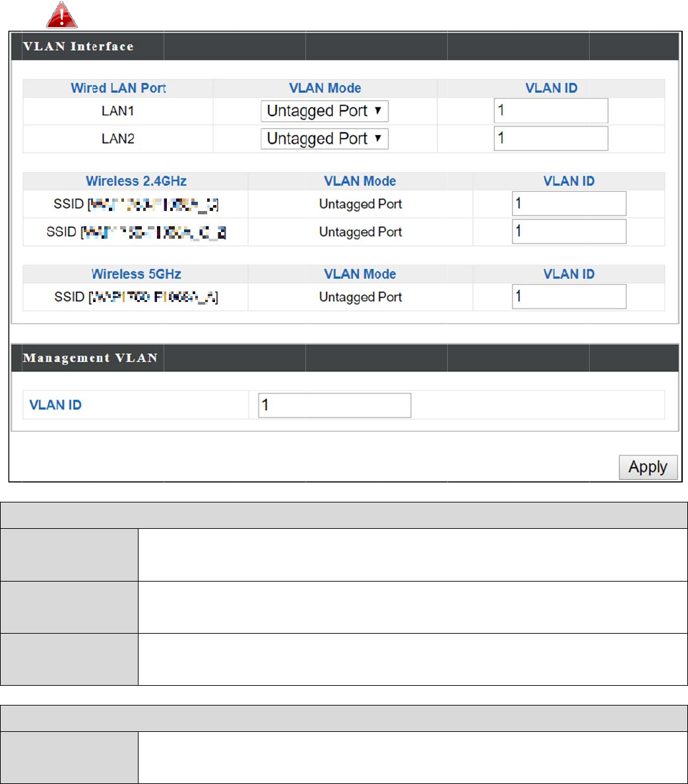Focus second 2.4GHz SSID VLAN ID field
This screenshot has width=688, height=784.
click(569, 231)
